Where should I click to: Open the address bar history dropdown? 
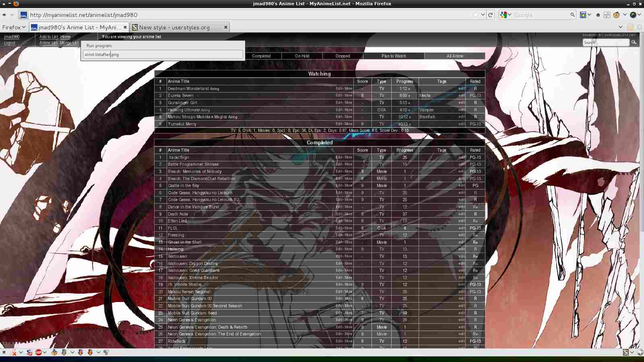tap(483, 15)
